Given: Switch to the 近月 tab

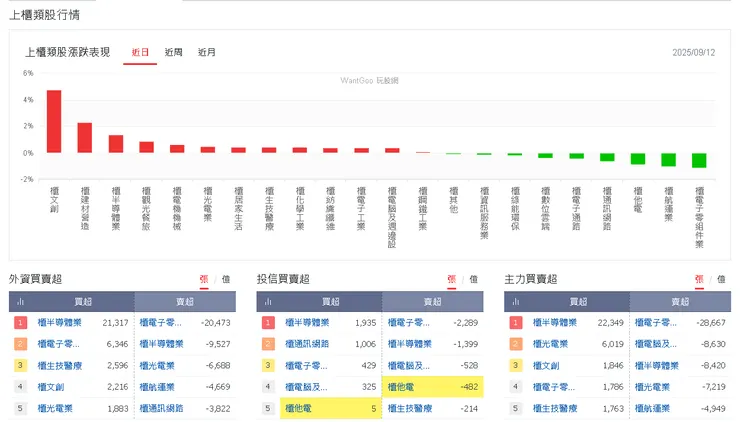Looking at the screenshot, I should click(206, 52).
